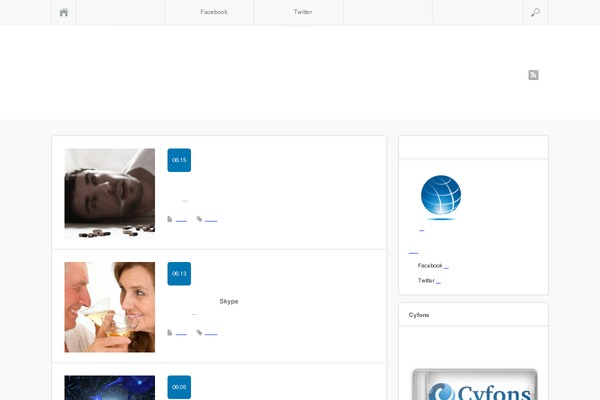The height and width of the screenshot is (400, 600).
Task: Click the Cyfons widget heading
Action: [419, 315]
